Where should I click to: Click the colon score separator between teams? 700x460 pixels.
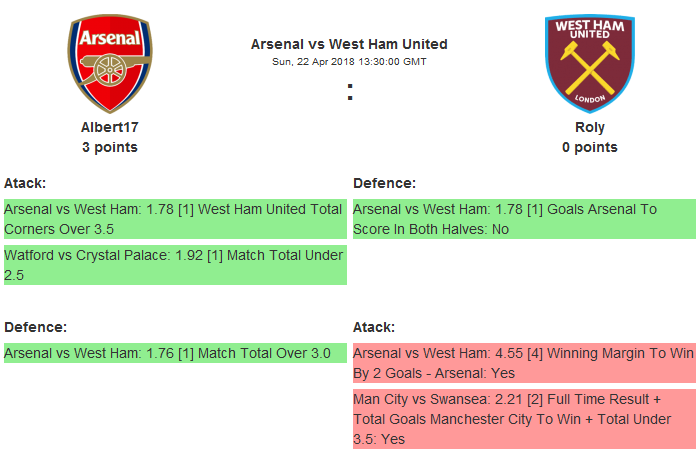(350, 92)
